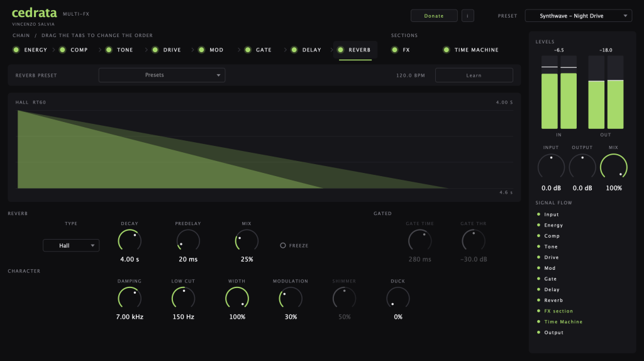Click the WIDTH knob
This screenshot has width=644, height=361.
[x=237, y=298]
